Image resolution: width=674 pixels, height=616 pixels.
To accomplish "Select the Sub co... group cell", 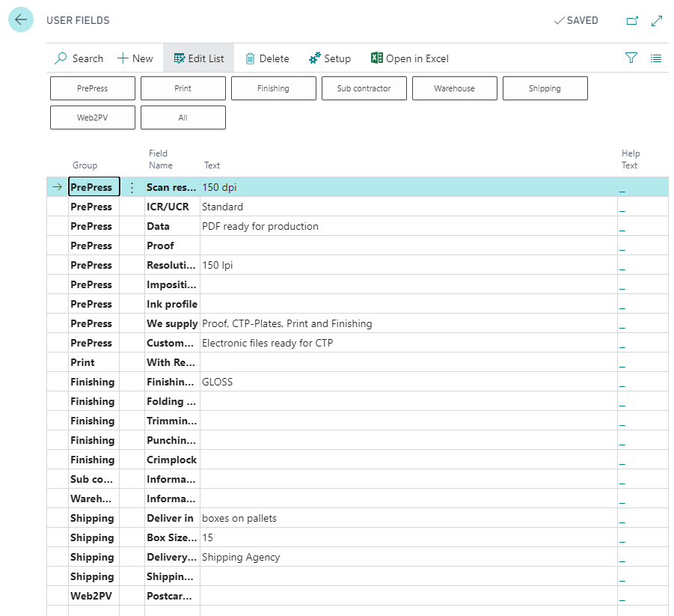I will pyautogui.click(x=94, y=479).
